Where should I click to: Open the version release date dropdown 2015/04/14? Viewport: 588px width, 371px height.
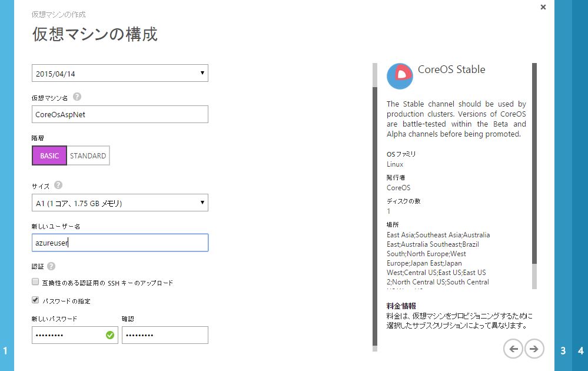[x=120, y=73]
